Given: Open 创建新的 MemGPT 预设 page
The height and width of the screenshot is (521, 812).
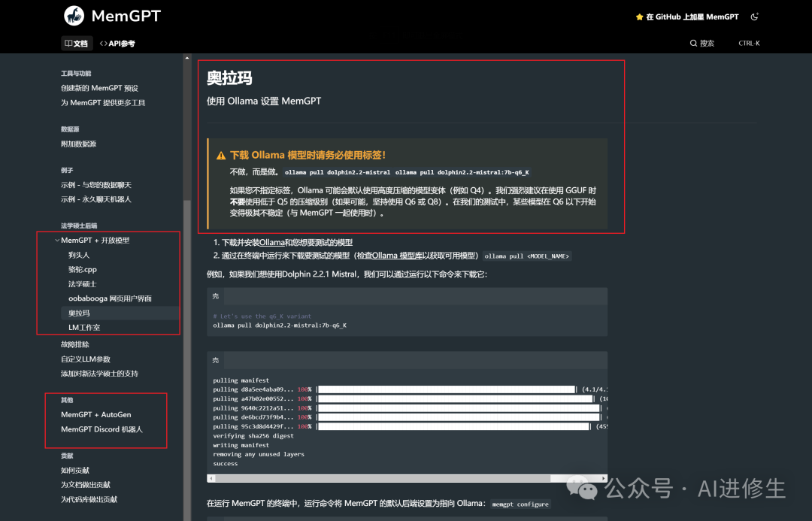Looking at the screenshot, I should (x=99, y=88).
